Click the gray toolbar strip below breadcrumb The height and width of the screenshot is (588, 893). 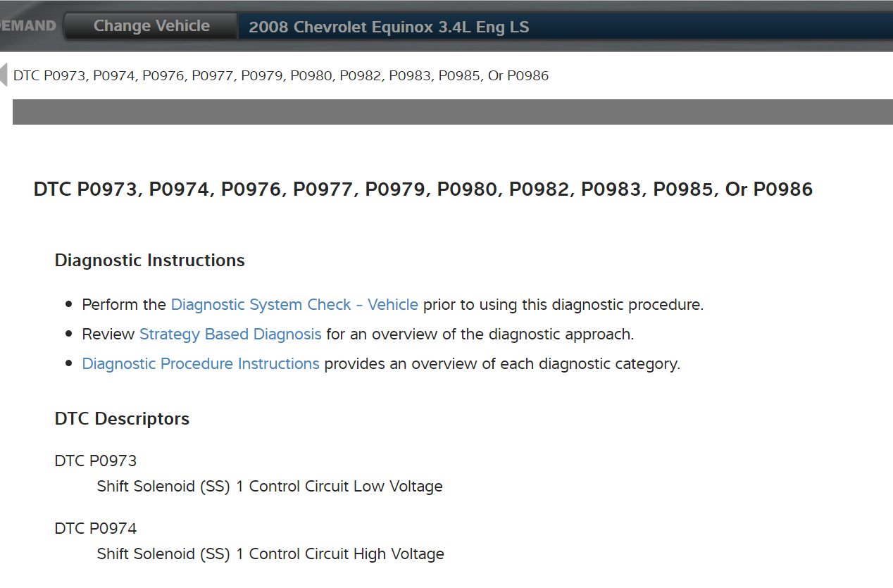tap(451, 112)
